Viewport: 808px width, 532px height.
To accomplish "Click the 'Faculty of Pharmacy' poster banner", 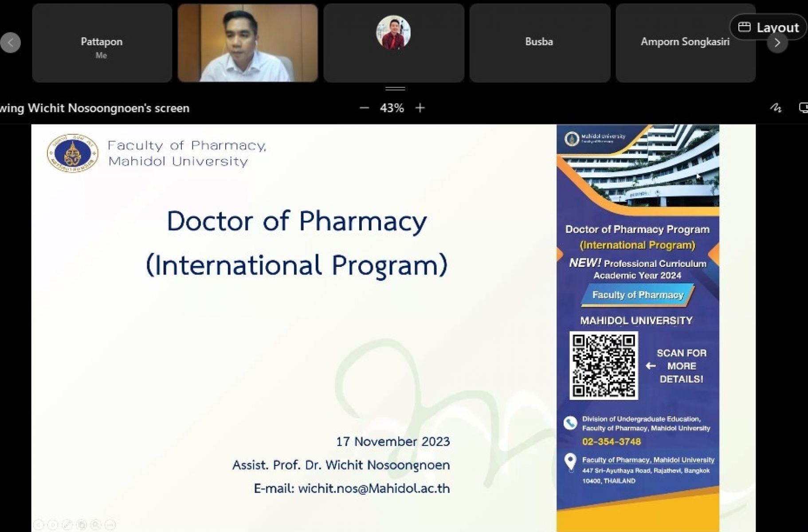I will coord(638,295).
